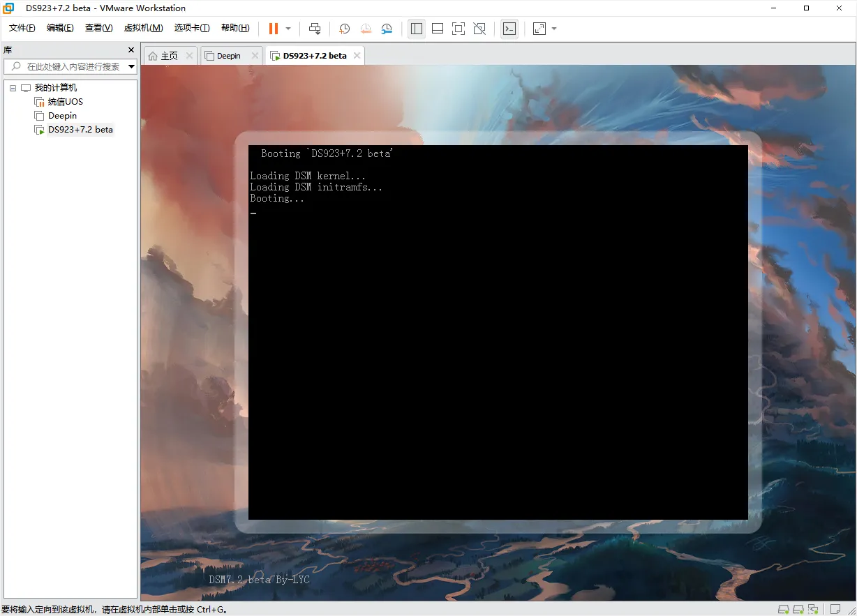Revert the virtual machine to its snapshot
Viewport: 857px width, 616px height.
tap(366, 29)
